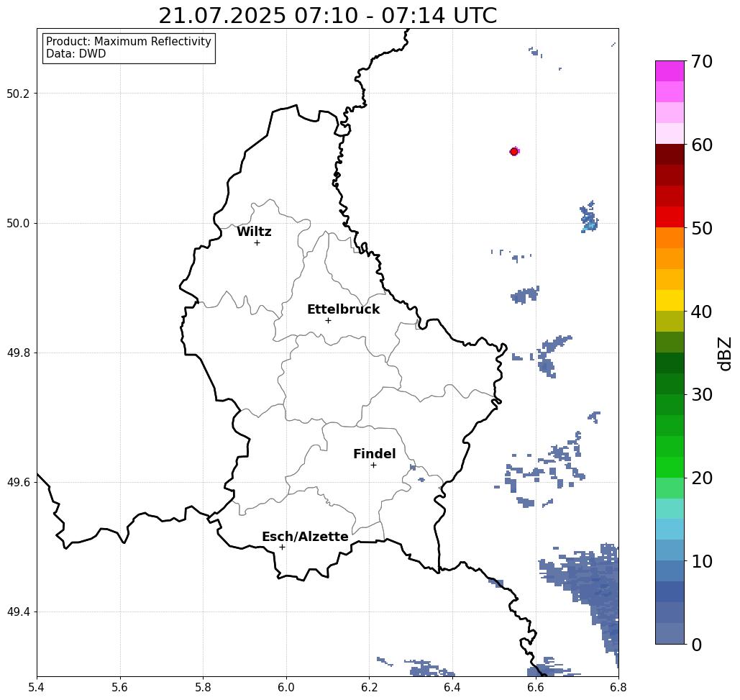The width and height of the screenshot is (740, 700).
Task: Click the blue swatch at 10 dBZ
Action: tap(670, 571)
